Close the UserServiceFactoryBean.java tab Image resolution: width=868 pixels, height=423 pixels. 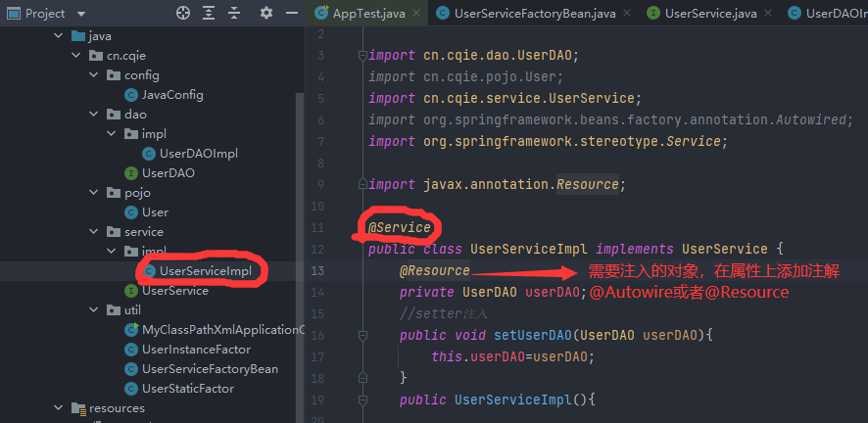pyautogui.click(x=628, y=14)
